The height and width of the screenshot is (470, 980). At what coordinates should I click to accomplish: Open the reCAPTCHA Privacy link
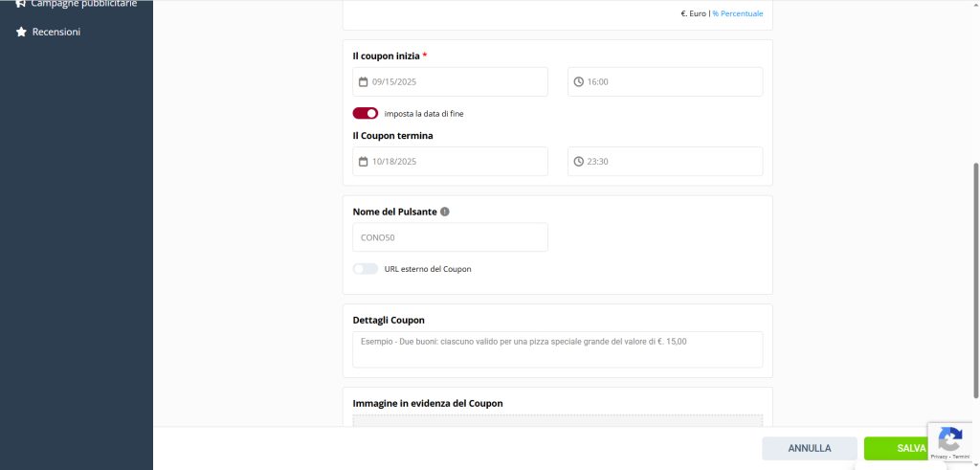(939, 457)
